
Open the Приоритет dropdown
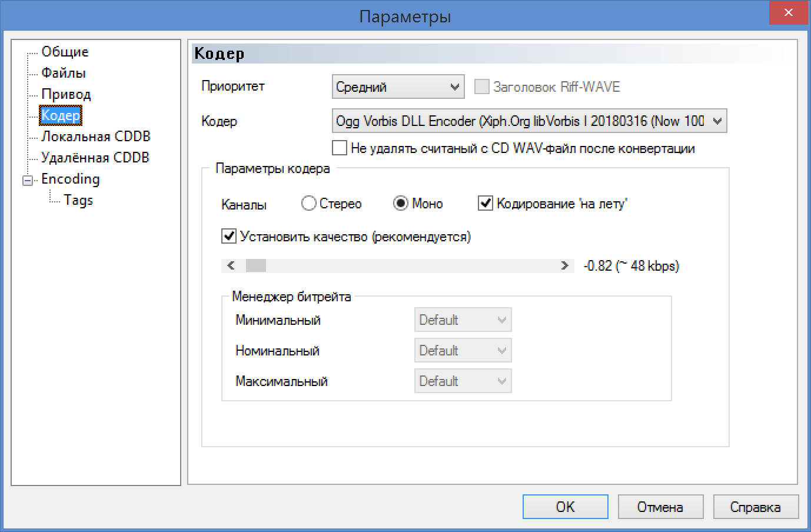coord(398,87)
